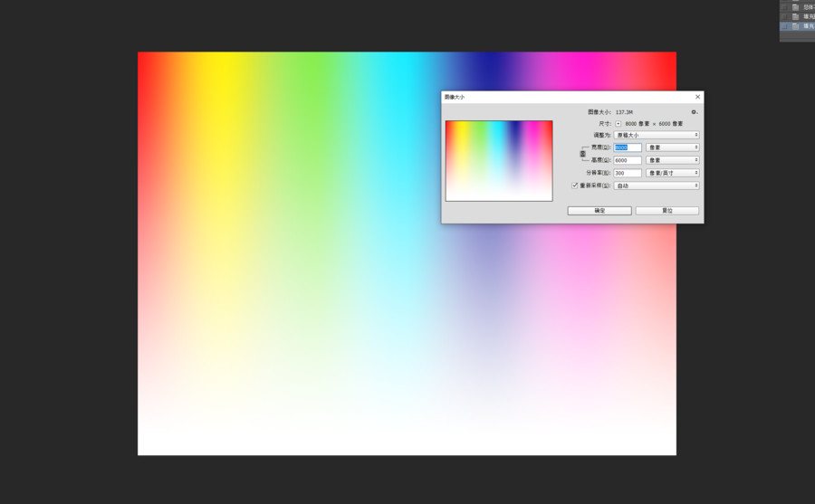Click the 8000 像素 × 6000 像素 dimensions text
This screenshot has width=815, height=504.
click(x=655, y=124)
